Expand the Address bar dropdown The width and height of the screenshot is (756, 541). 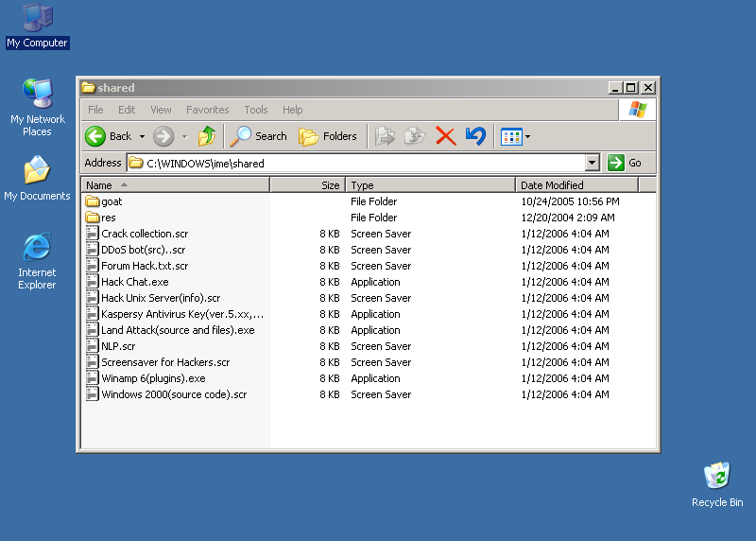coord(593,163)
